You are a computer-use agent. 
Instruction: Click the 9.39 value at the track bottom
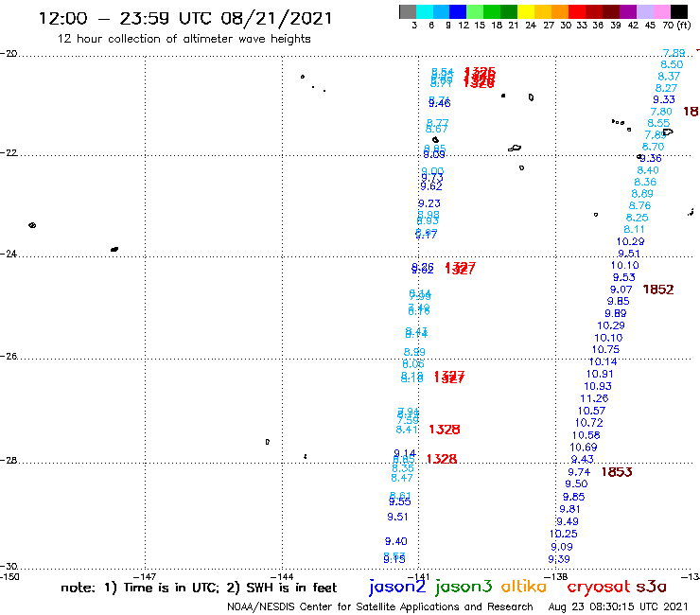559,559
